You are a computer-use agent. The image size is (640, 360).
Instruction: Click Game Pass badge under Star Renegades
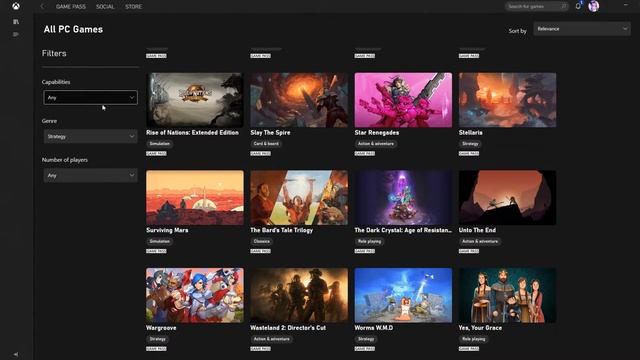pos(365,153)
